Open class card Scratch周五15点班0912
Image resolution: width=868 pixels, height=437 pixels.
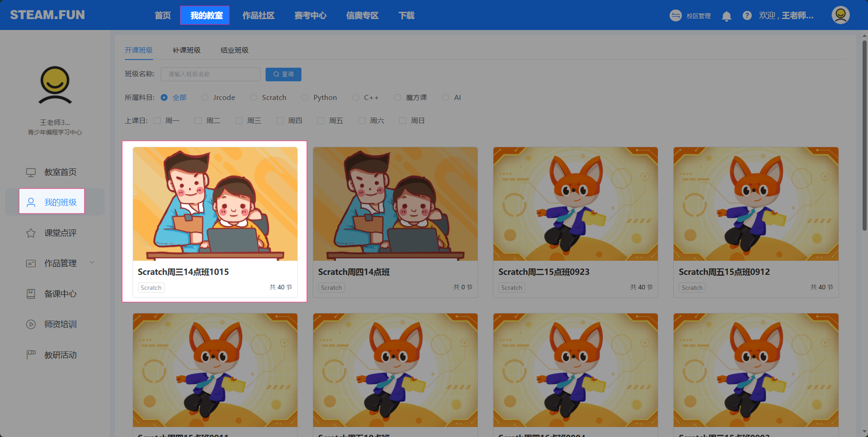(756, 222)
